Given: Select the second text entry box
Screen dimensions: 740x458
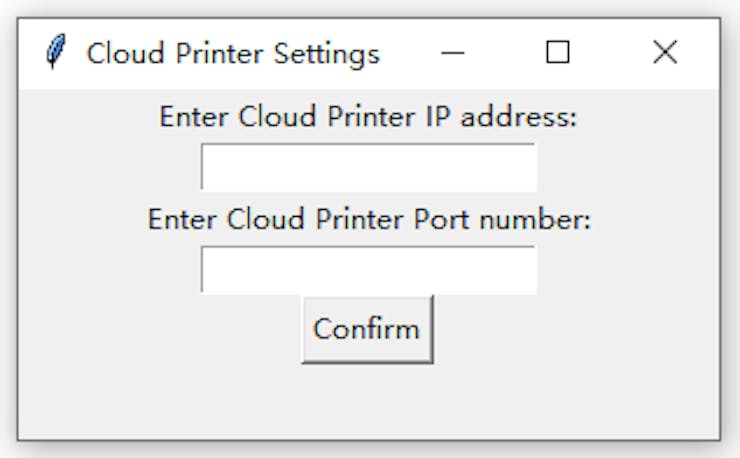Looking at the screenshot, I should click(368, 270).
